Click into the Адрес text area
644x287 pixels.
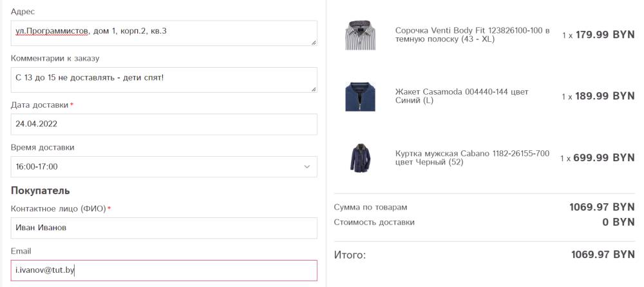click(x=164, y=33)
